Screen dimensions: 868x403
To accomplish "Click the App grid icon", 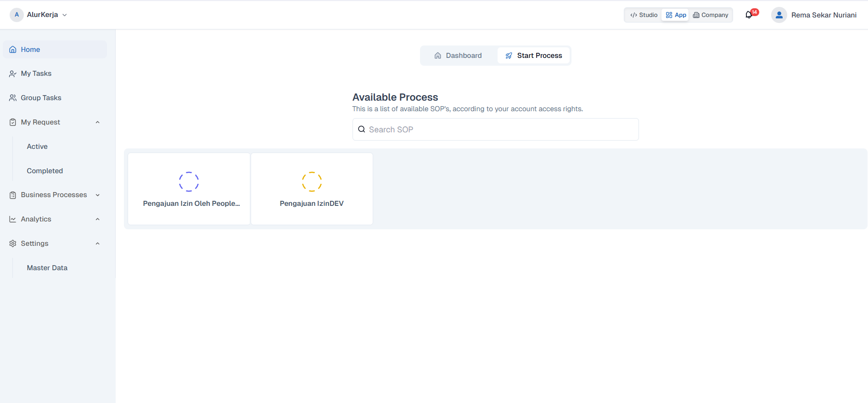I will coord(669,15).
